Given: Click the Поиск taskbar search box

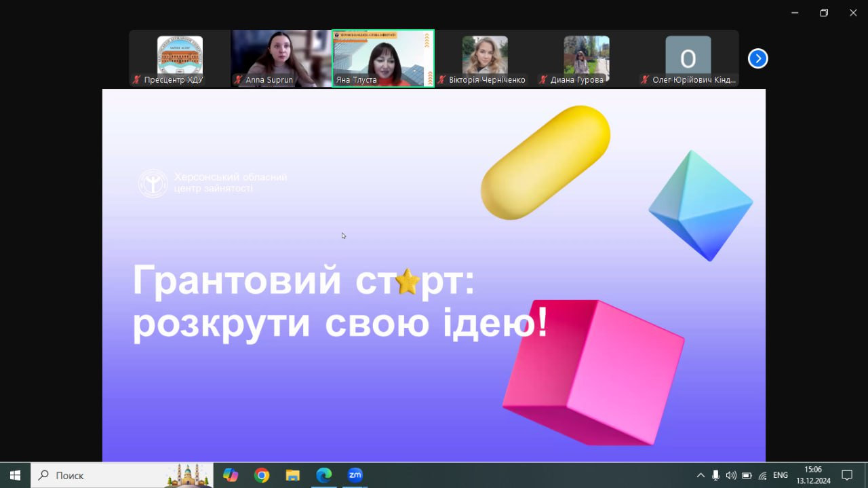Looking at the screenshot, I should [122, 475].
